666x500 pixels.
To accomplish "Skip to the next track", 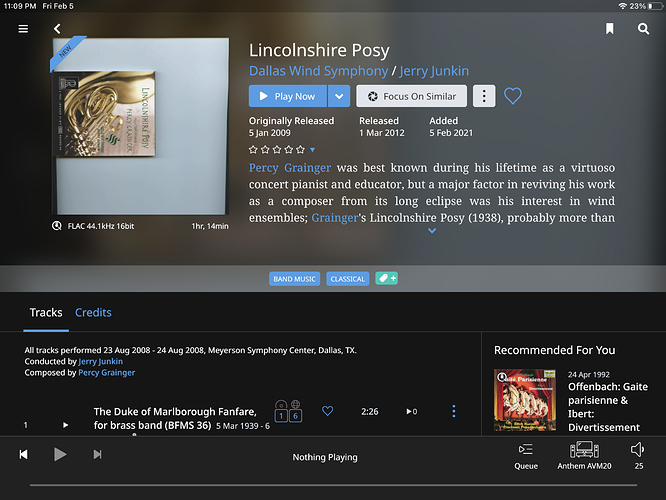I will 97,455.
